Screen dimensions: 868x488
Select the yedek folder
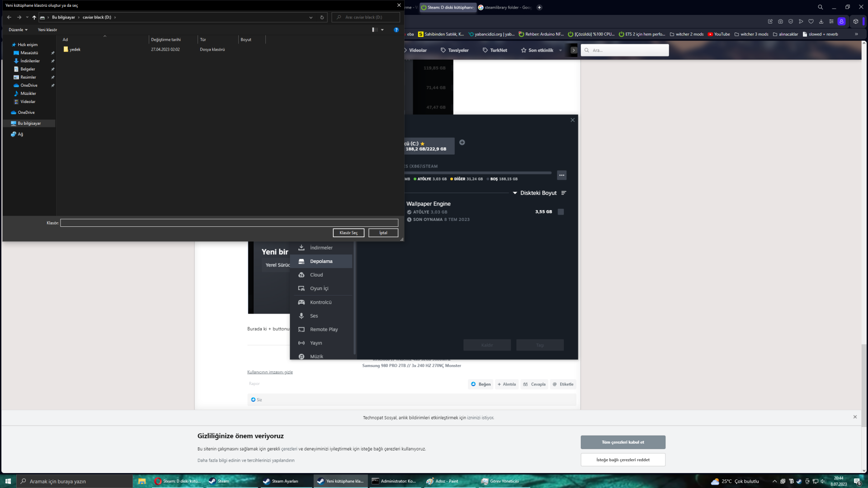click(x=75, y=50)
